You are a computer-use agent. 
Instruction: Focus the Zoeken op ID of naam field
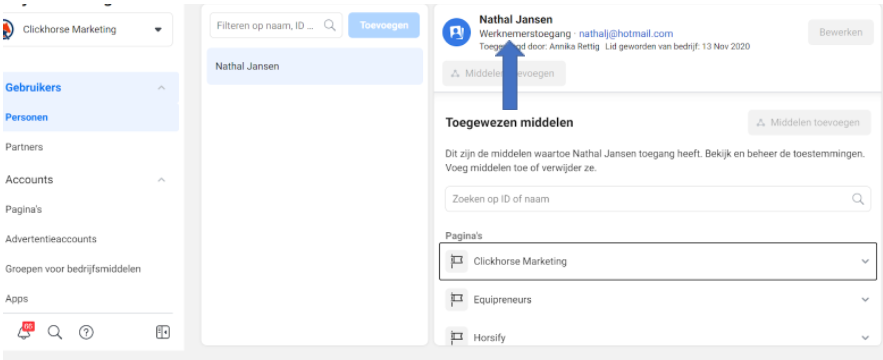[x=658, y=199]
